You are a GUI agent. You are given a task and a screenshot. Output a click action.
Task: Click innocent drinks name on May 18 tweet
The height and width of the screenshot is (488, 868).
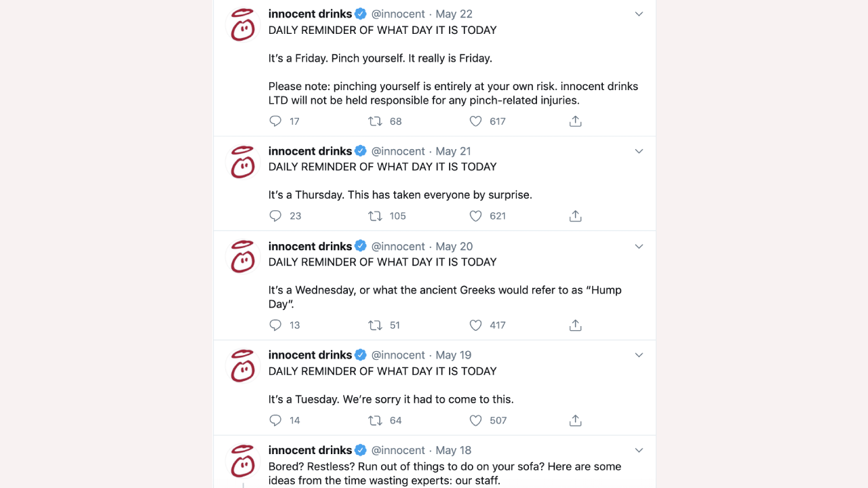[x=310, y=450]
